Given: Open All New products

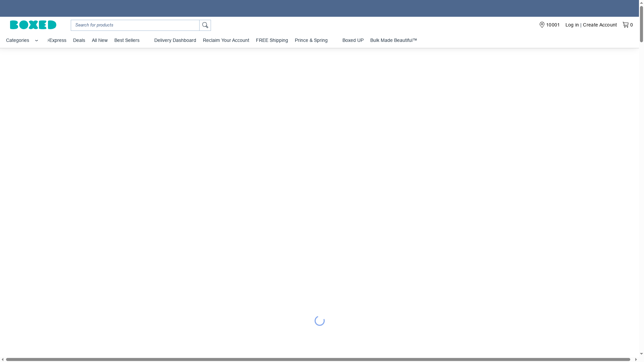Looking at the screenshot, I should point(100,40).
